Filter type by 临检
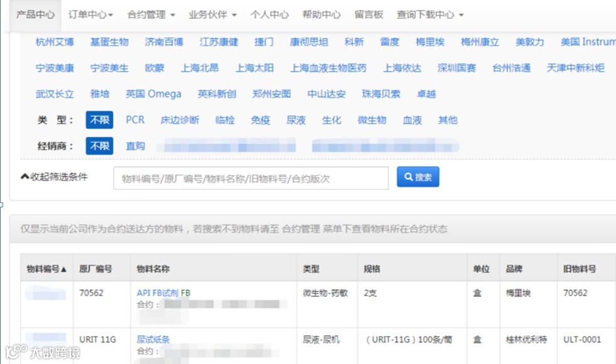616x364 pixels. 225,120
